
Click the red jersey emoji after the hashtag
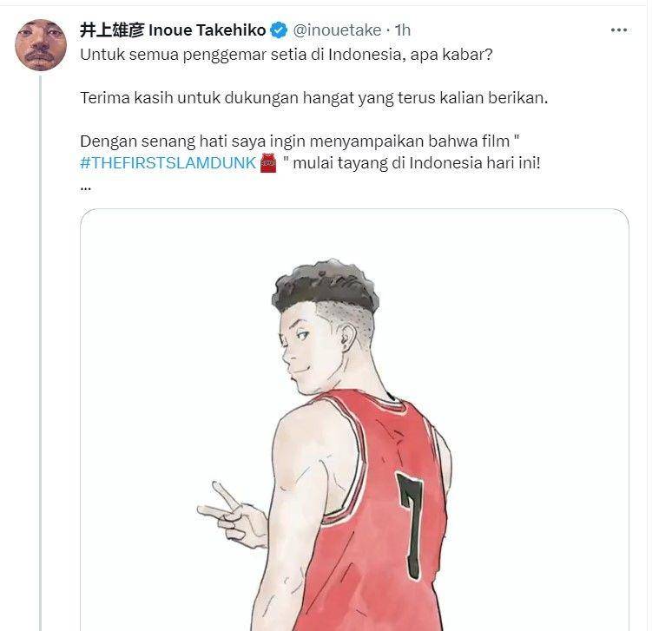click(x=269, y=163)
